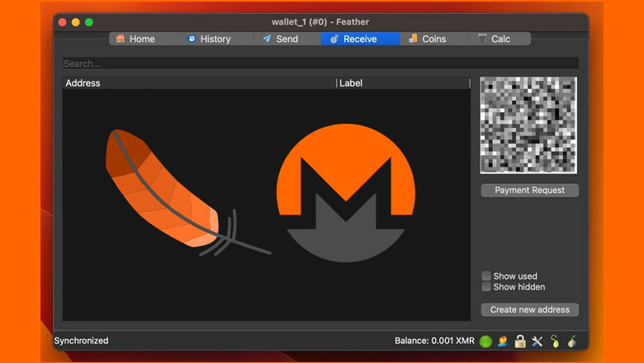Click the QR code image
This screenshot has width=644, height=363.
[x=528, y=125]
